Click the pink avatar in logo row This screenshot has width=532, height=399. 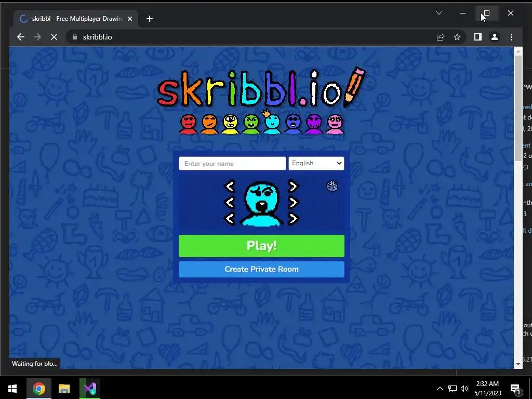point(335,124)
